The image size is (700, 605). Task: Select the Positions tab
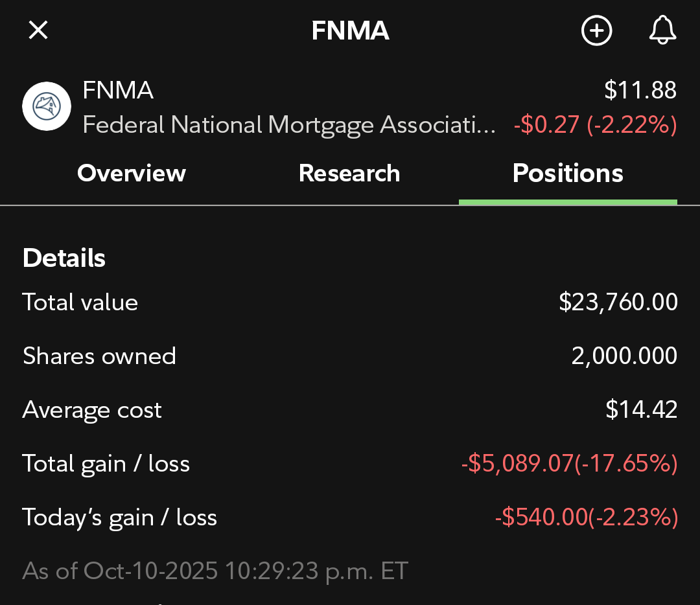click(568, 174)
